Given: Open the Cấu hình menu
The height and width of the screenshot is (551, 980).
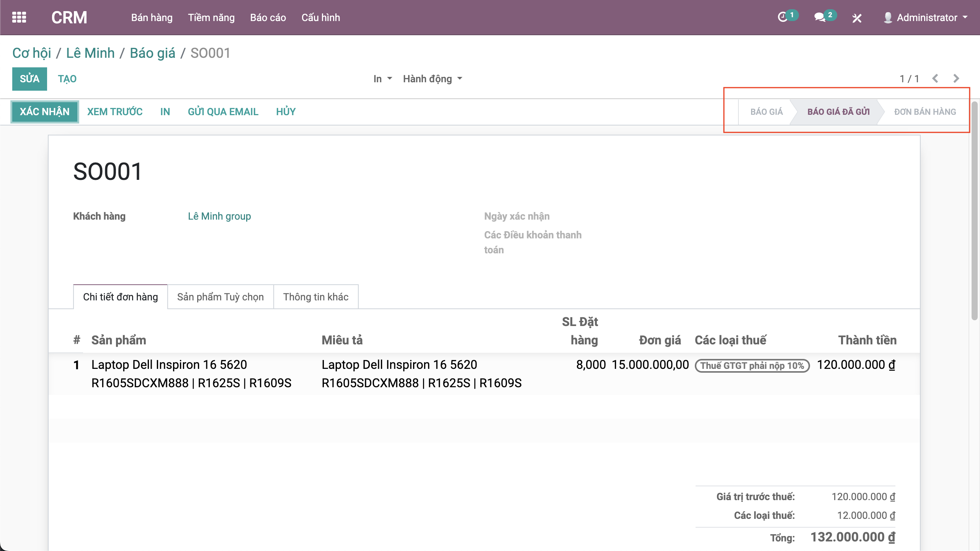Looking at the screenshot, I should tap(320, 18).
